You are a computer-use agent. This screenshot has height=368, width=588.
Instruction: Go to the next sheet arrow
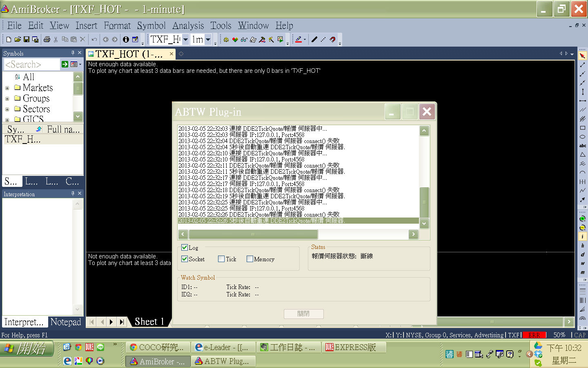click(x=111, y=322)
